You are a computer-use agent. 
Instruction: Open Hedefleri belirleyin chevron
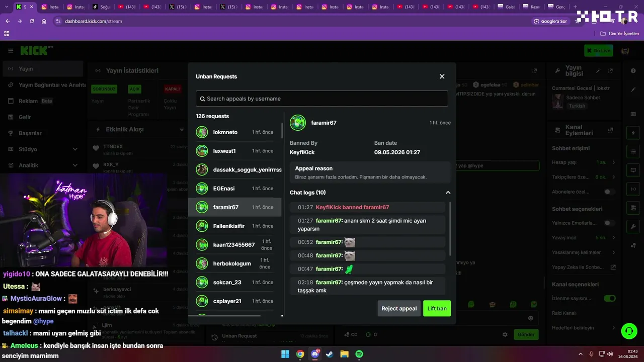tap(613, 328)
